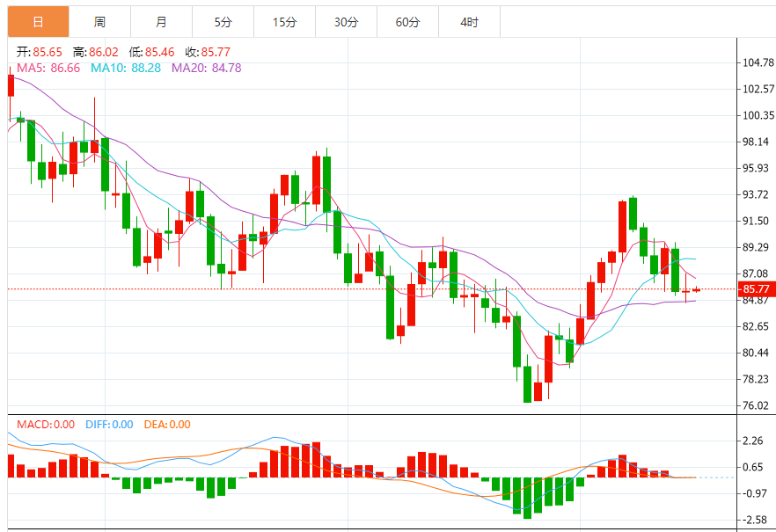Image resolution: width=776 pixels, height=532 pixels.
Task: Click the red 85.77 current price tag
Action: coord(755,288)
